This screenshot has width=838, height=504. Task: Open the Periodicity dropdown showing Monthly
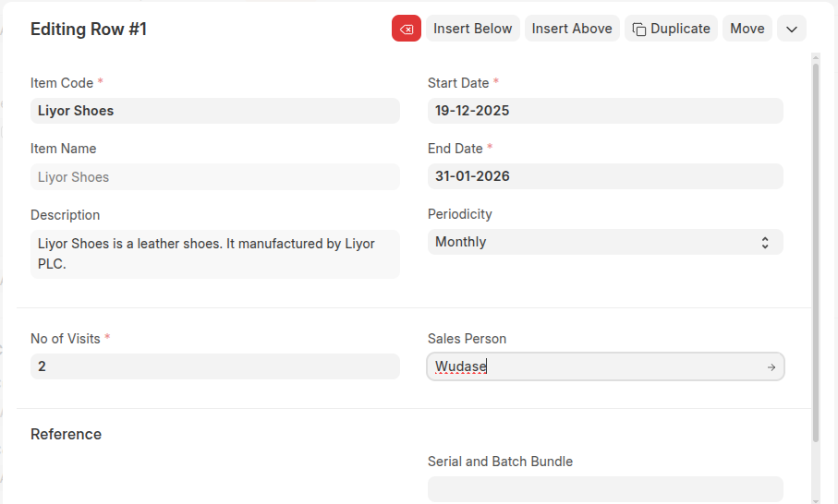click(x=604, y=242)
